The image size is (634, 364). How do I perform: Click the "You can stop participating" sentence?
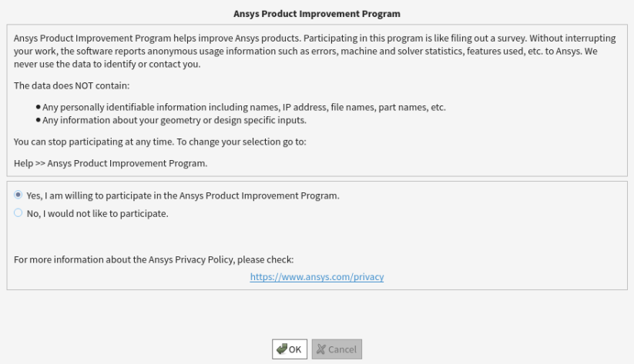click(x=160, y=142)
